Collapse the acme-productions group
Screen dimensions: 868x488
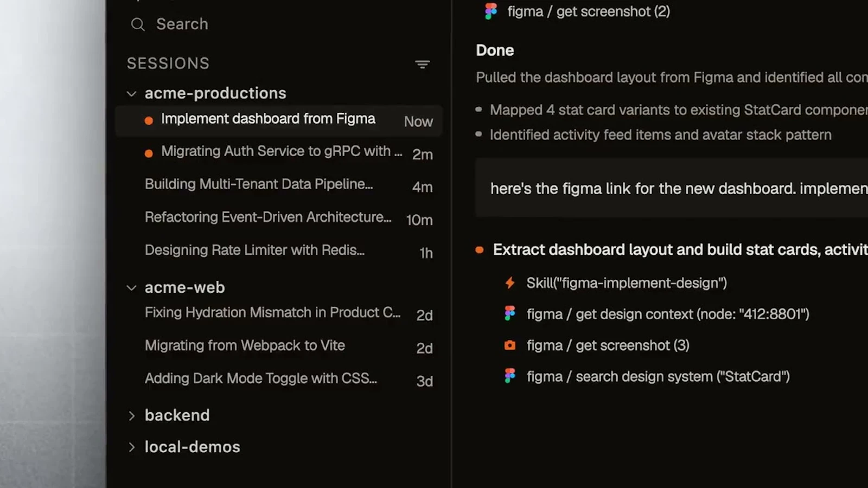click(131, 93)
